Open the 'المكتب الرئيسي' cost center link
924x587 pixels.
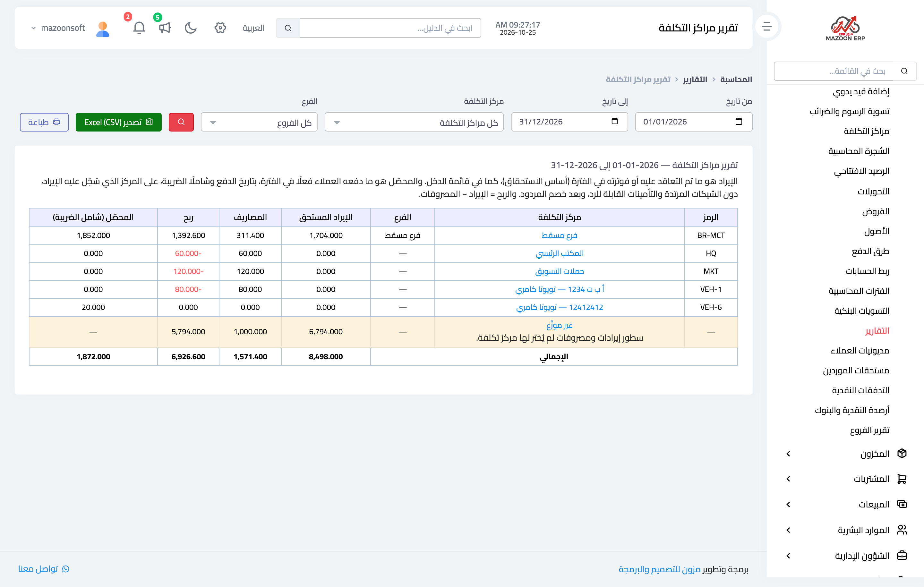pos(559,253)
